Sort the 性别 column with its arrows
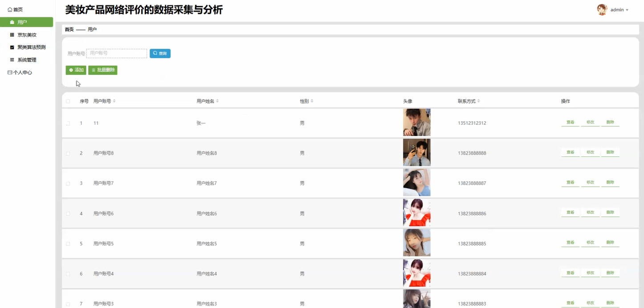 (312, 101)
